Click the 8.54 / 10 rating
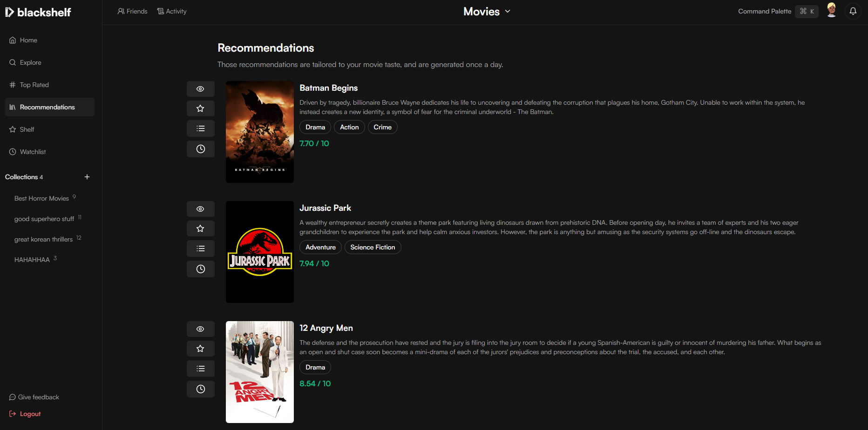868x430 pixels. click(x=315, y=383)
